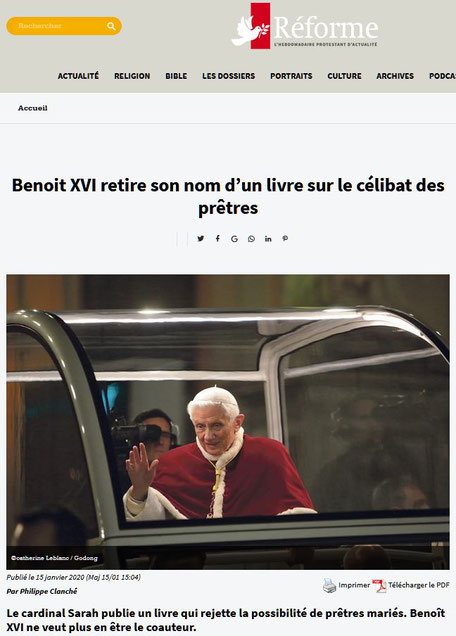The height and width of the screenshot is (636, 456).
Task: Click the Télécharger le PDF link
Action: pyautogui.click(x=419, y=585)
